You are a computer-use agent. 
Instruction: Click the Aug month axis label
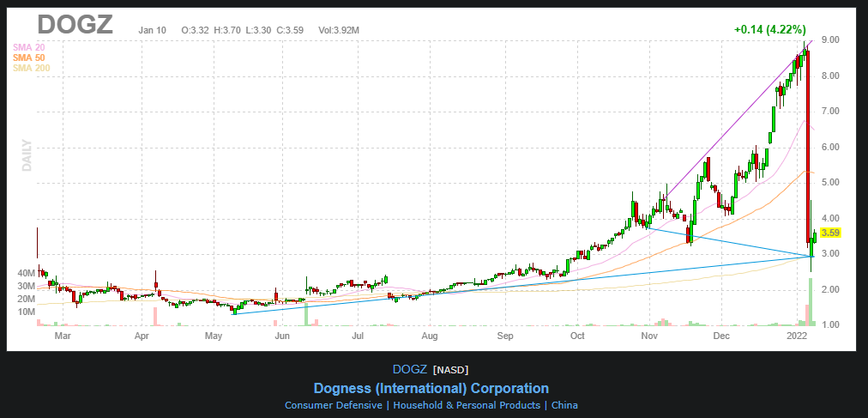tap(430, 336)
